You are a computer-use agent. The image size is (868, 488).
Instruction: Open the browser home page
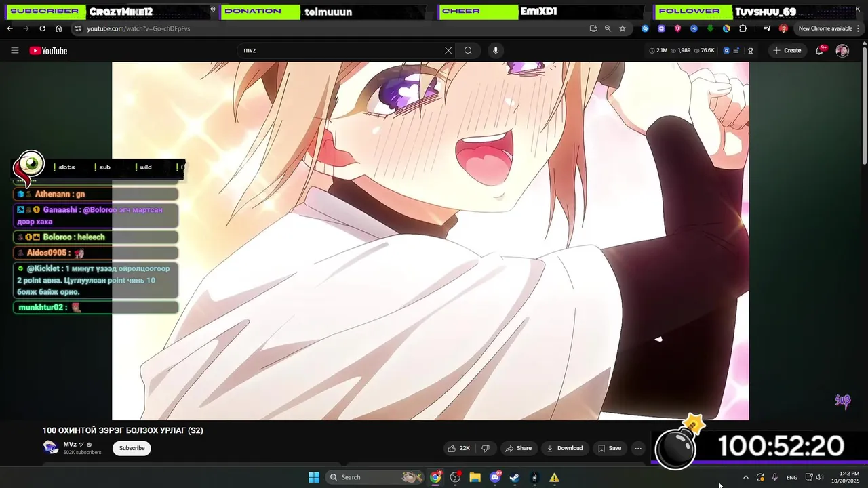point(58,28)
